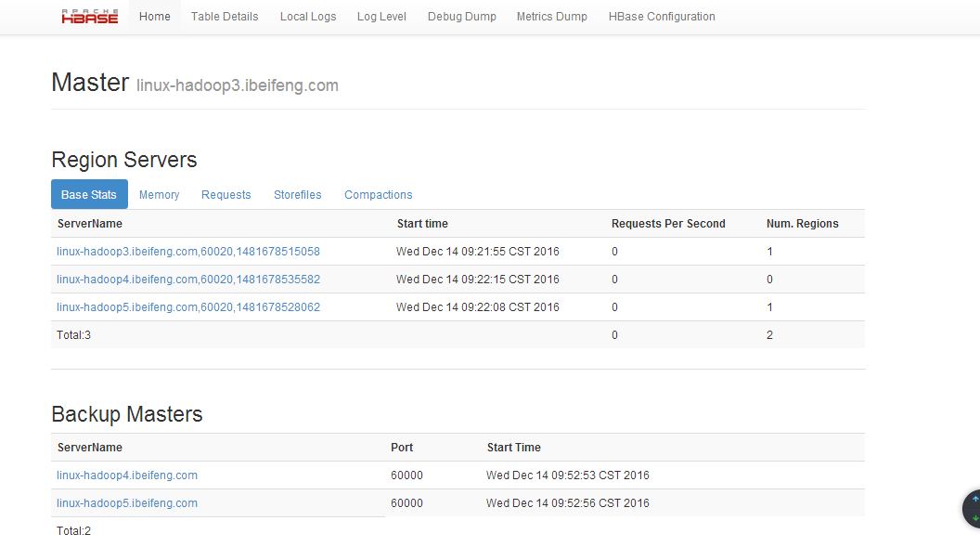Open the Home nav item
The height and width of the screenshot is (547, 980).
(x=154, y=17)
